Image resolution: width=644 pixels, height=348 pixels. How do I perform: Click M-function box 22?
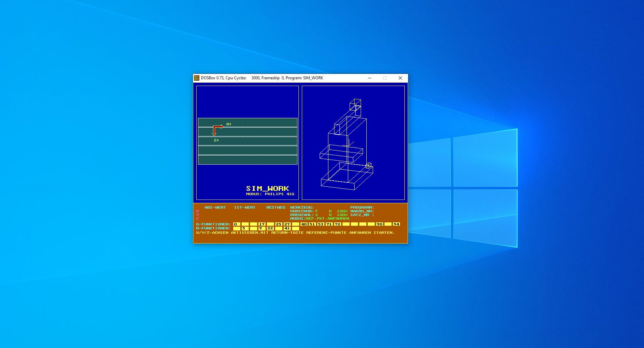click(270, 228)
